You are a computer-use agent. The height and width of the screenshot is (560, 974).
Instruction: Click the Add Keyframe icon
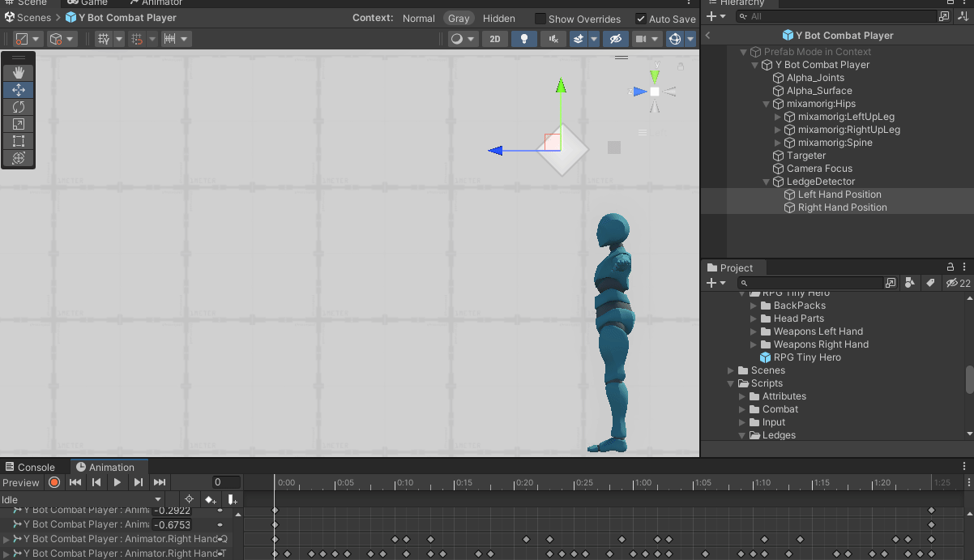[211, 499]
